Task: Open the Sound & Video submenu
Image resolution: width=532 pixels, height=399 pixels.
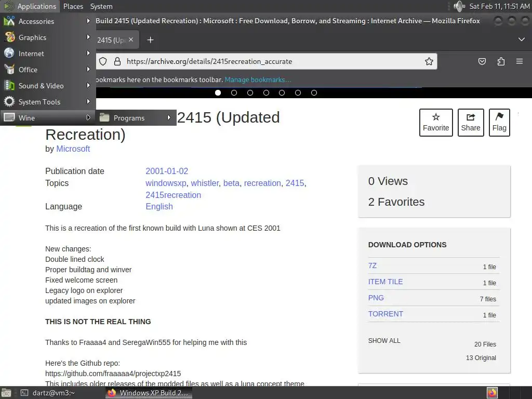Action: (x=48, y=86)
